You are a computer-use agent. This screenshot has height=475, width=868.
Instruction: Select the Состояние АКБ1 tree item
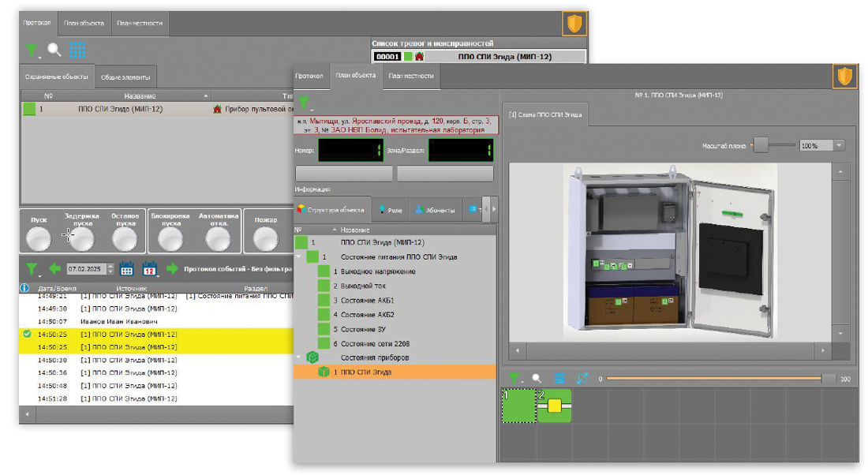click(x=368, y=301)
